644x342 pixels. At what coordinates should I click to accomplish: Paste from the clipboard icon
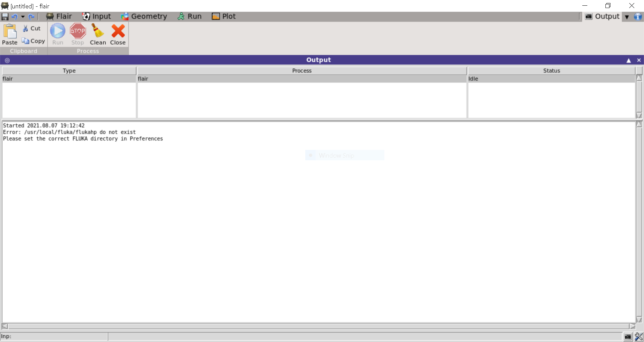tap(10, 35)
